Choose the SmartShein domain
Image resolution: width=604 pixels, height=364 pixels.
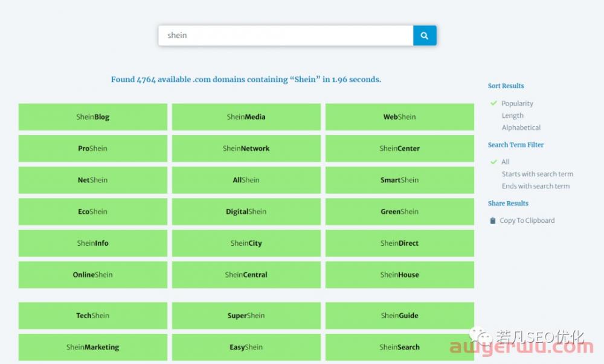pyautogui.click(x=400, y=180)
